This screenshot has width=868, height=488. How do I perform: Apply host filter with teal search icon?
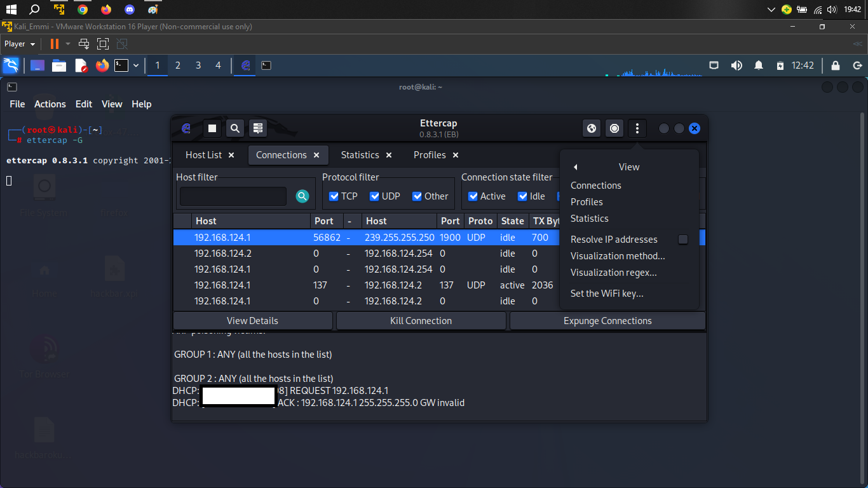click(302, 196)
